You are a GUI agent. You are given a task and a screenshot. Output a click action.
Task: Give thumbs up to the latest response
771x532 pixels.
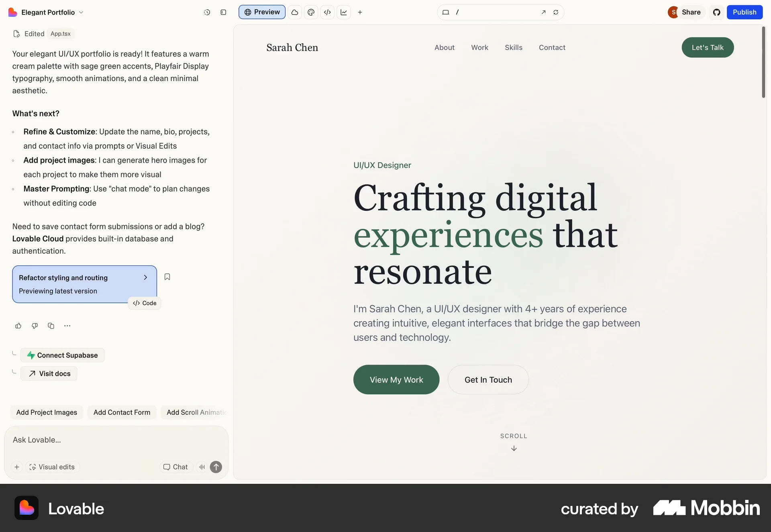point(18,326)
